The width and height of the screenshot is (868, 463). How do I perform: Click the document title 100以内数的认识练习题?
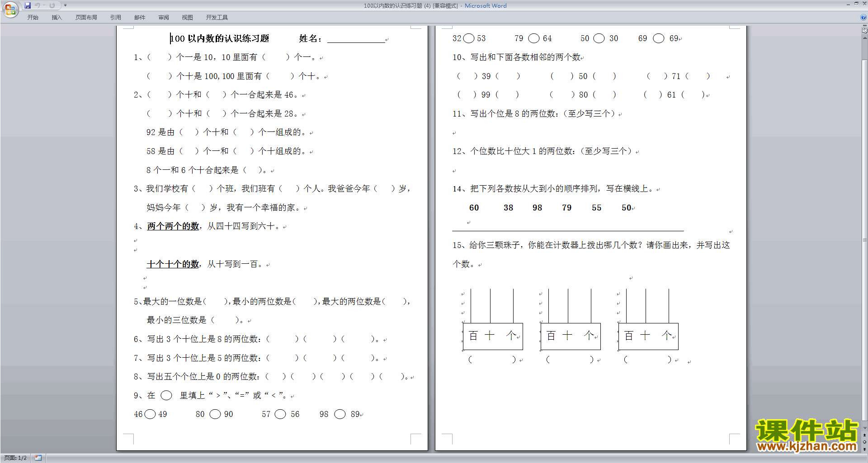[x=220, y=38]
